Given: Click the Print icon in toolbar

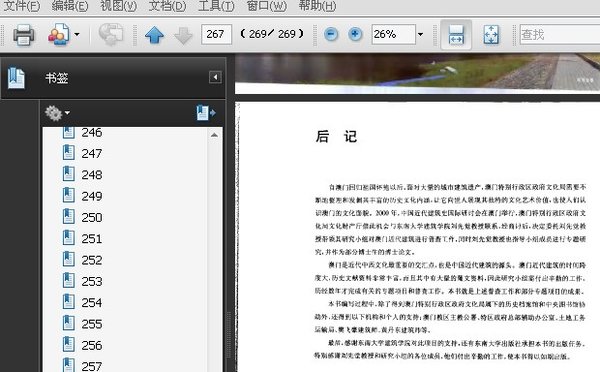Looking at the screenshot, I should click(x=23, y=35).
